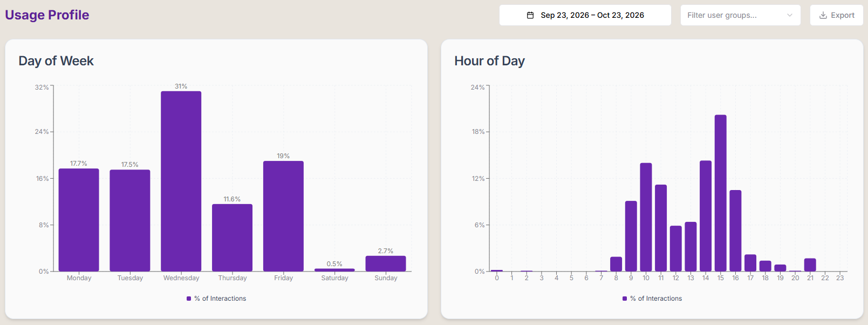868x325 pixels.
Task: Click the hour 8 bar in Hour of Day
Action: coord(616,264)
